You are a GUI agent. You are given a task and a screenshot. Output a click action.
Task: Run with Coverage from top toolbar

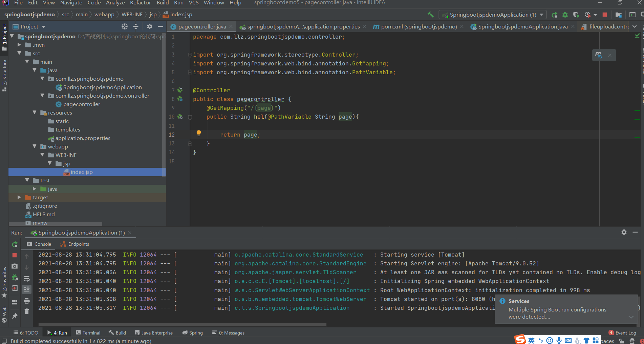click(576, 15)
